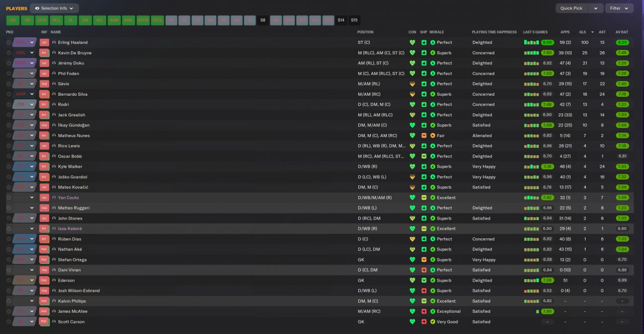Screen dimensions: 644x334
Task: Toggle the picked checkmark for Kevin De Bruyne
Action: 9,53
